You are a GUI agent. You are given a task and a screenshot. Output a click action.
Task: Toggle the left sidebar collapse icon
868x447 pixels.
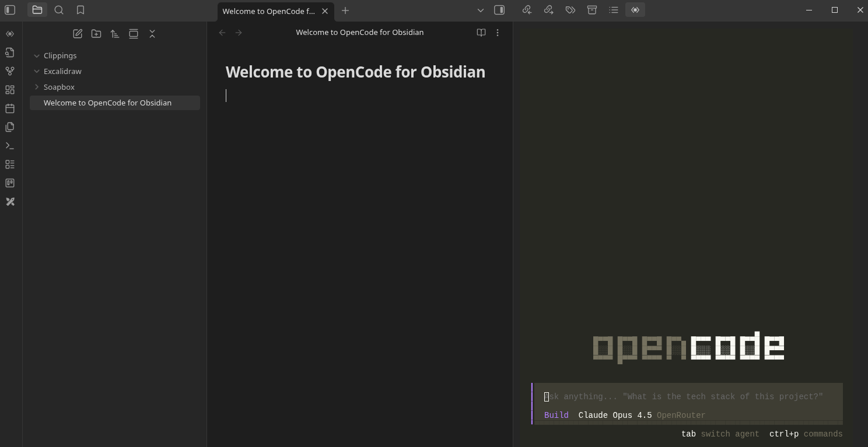10,10
